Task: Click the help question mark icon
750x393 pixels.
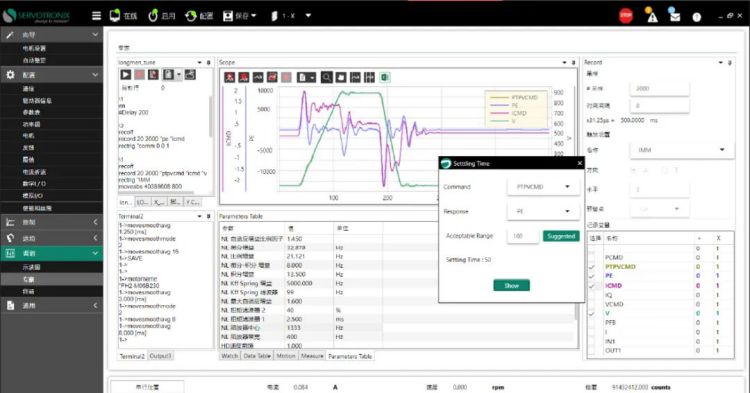Action: 696,17
